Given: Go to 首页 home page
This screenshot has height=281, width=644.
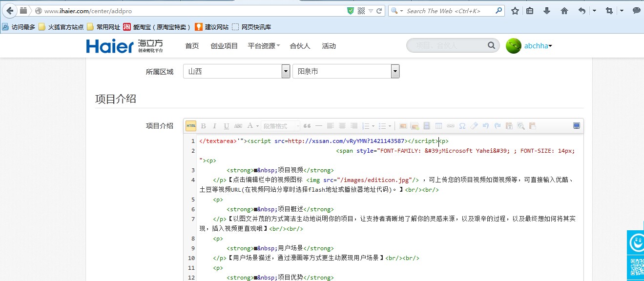Looking at the screenshot, I should [x=192, y=46].
